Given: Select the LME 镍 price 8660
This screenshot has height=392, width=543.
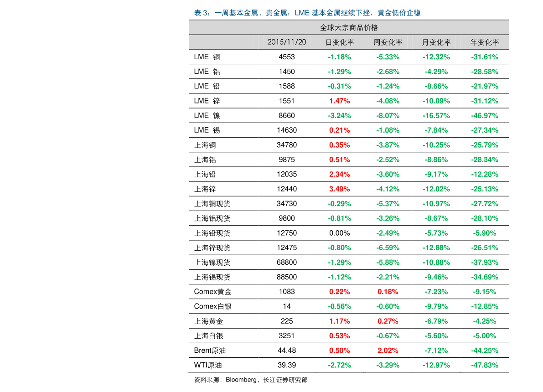Looking at the screenshot, I should point(287,116).
